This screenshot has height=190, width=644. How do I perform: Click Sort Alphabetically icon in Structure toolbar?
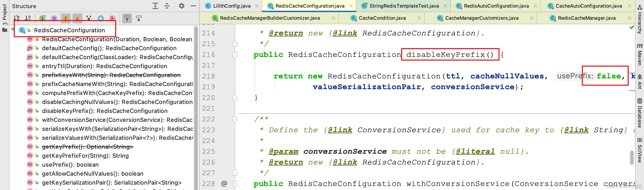coord(28,18)
